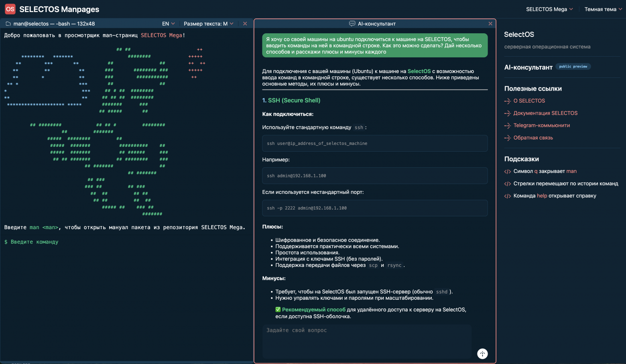Click the folder icon in terminal title bar
Viewport: 626px width, 364px height.
pyautogui.click(x=8, y=24)
